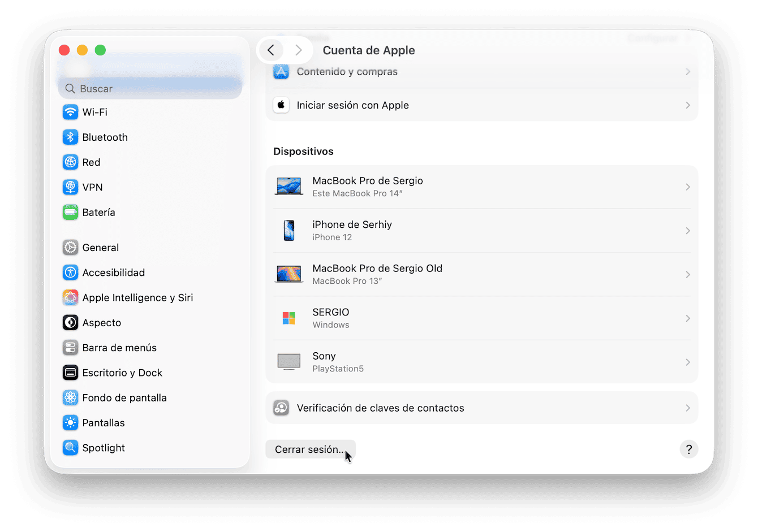758x532 pixels.
Task: Click the Windows logo icon for SERGIO
Action: [289, 318]
